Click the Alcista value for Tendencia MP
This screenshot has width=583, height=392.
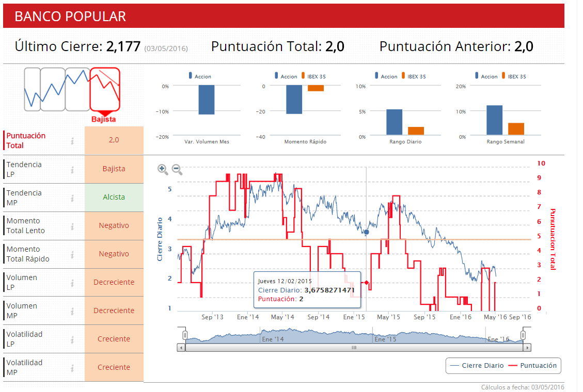114,197
